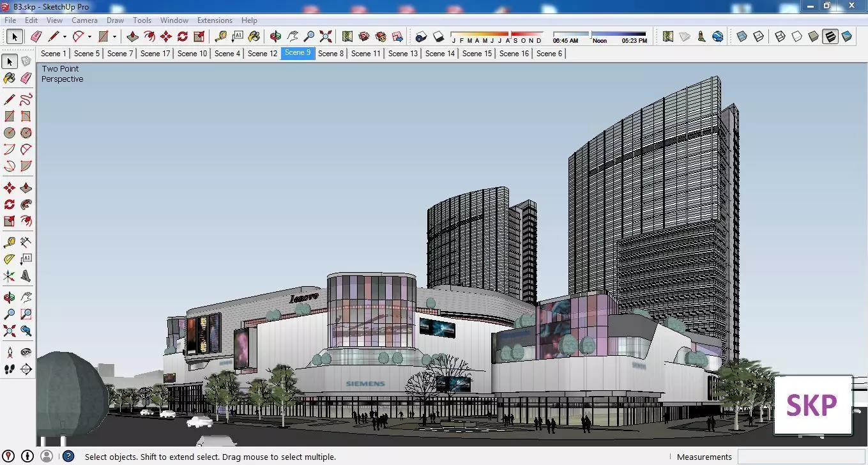Open the Camera menu
868x465 pixels.
(84, 20)
